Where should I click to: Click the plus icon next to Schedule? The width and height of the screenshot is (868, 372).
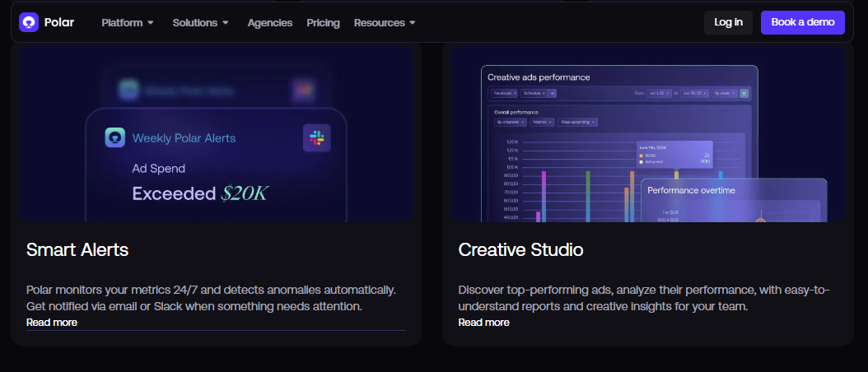click(x=553, y=94)
